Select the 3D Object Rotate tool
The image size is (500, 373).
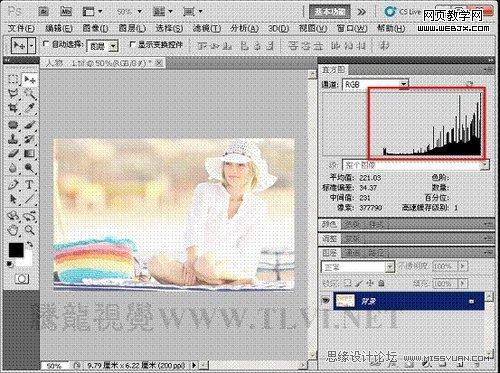[x=13, y=216]
